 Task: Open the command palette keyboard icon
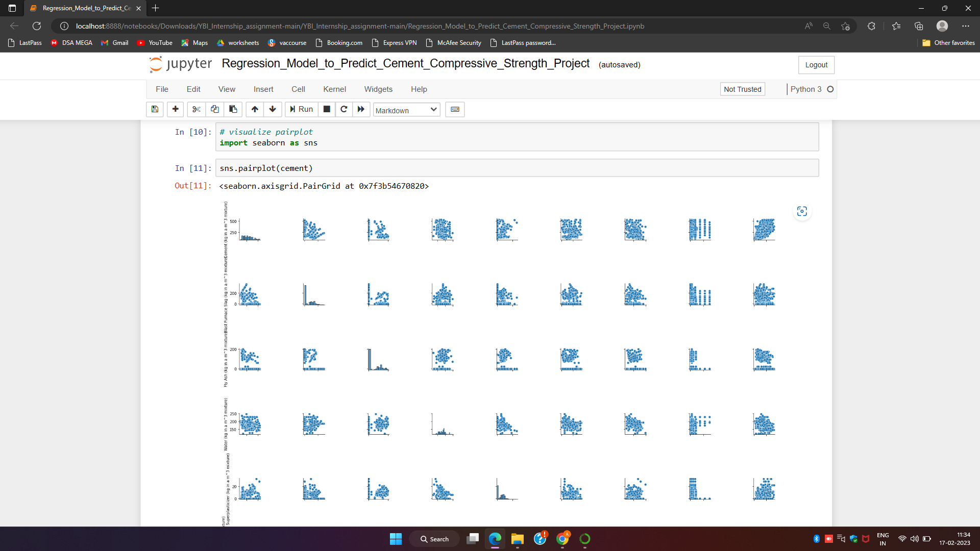pyautogui.click(x=455, y=109)
